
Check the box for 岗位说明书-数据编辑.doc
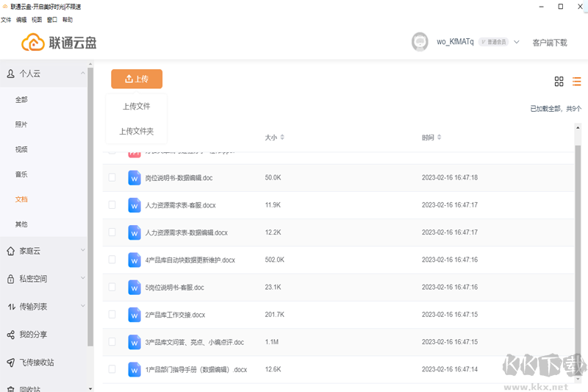112,177
